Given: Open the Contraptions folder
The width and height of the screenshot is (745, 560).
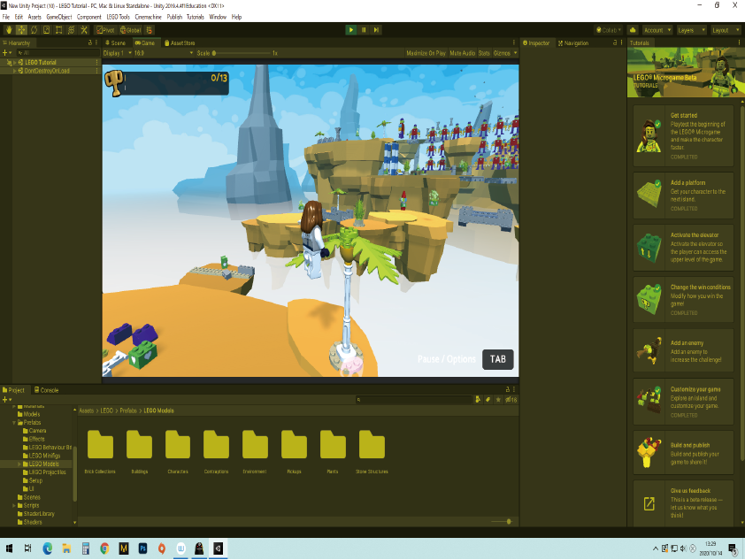Looking at the screenshot, I should 216,452.
